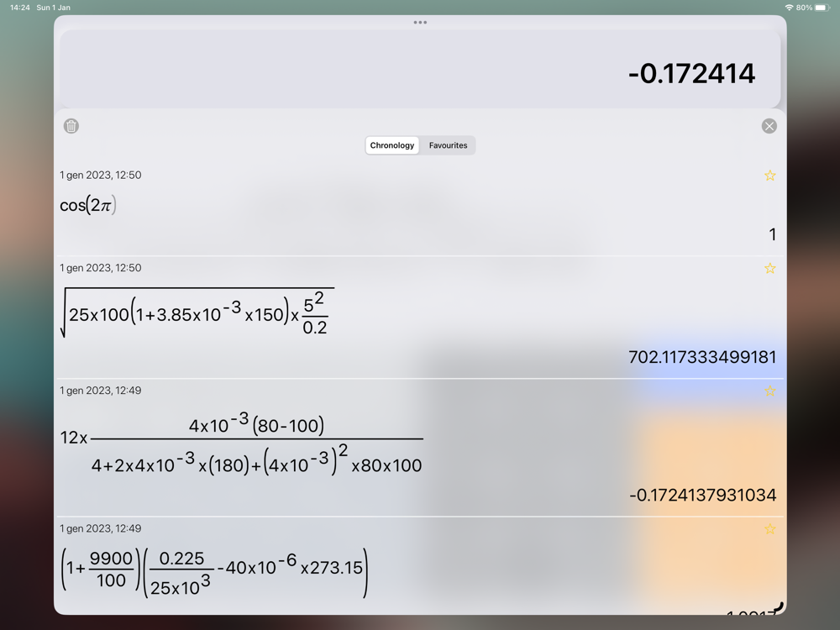The width and height of the screenshot is (840, 630).
Task: Tap the first 1 gen 2023, 12:50 timestamp
Action: [101, 176]
